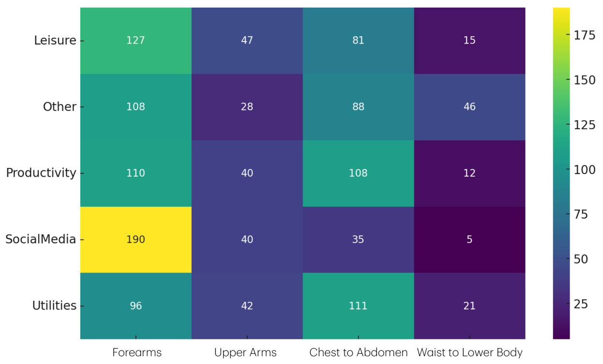Click the Waist to Lower Body axis label

(x=469, y=353)
